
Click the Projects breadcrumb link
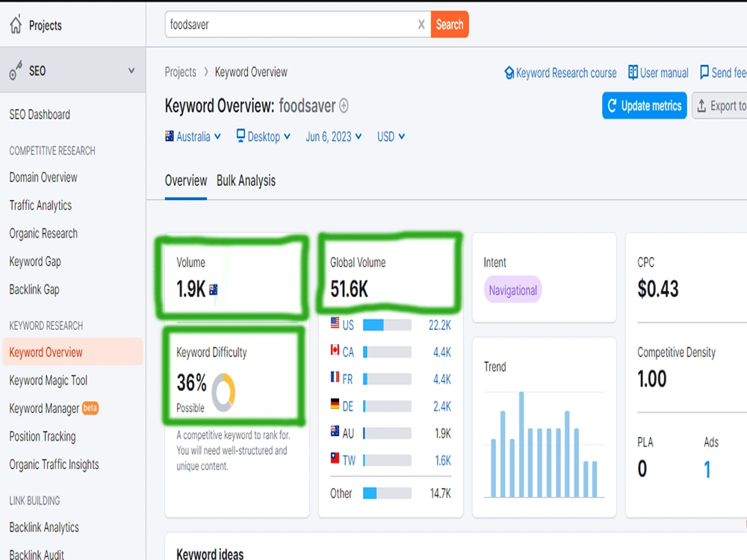coord(181,72)
